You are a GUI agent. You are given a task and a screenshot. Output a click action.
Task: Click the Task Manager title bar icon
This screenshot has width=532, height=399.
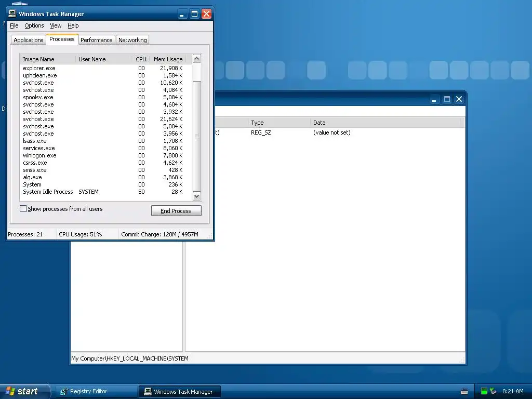12,14
